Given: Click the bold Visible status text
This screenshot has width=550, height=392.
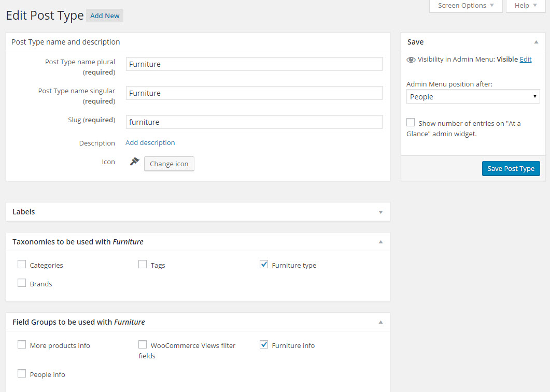Looking at the screenshot, I should coord(507,59).
